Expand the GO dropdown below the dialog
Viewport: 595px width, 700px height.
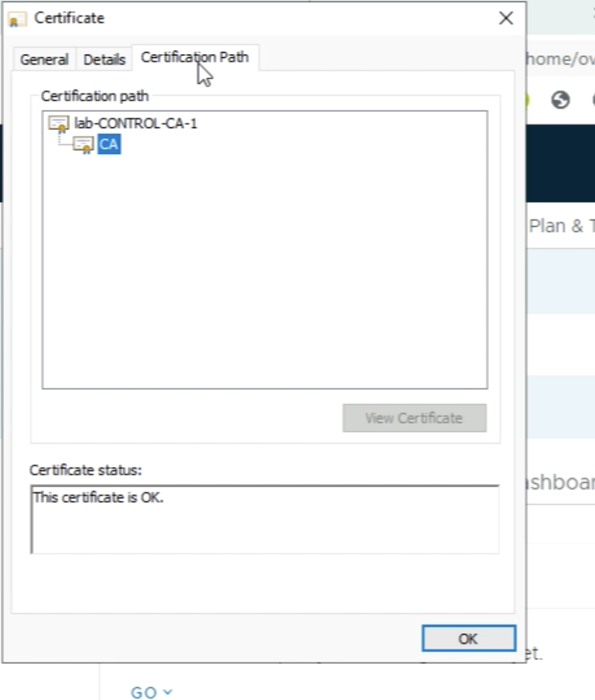tap(151, 692)
